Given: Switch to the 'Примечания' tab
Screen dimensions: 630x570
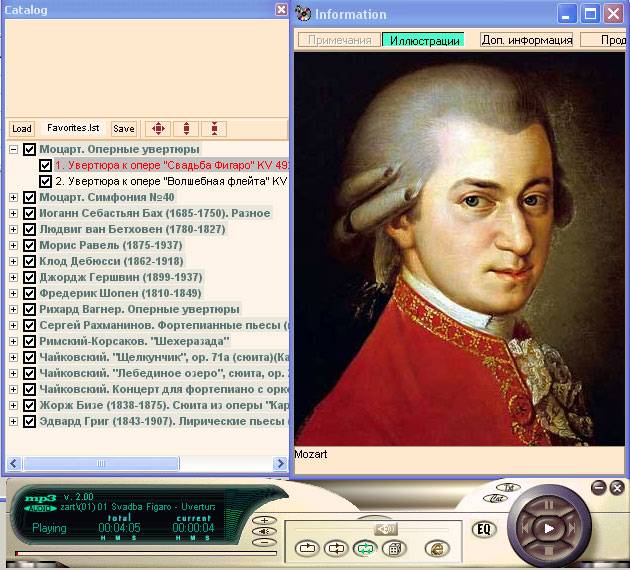Looking at the screenshot, I should point(340,40).
